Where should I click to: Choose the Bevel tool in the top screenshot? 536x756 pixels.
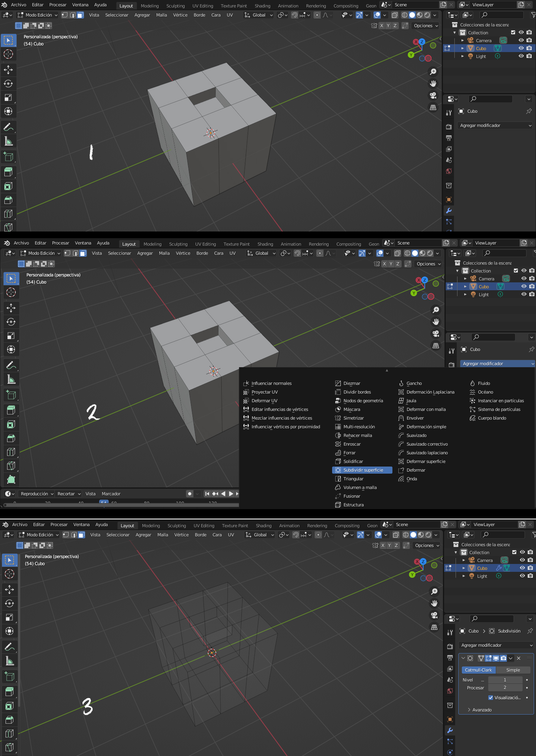8,200
